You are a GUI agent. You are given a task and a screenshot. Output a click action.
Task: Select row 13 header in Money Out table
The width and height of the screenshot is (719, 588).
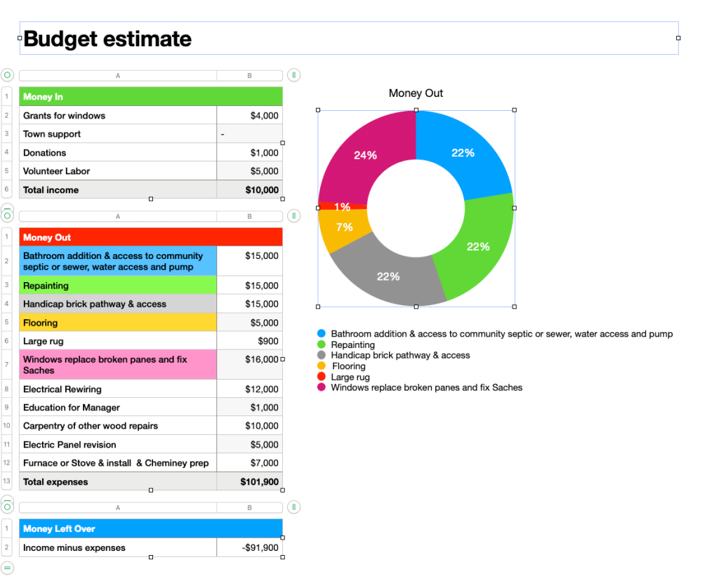coord(7,481)
